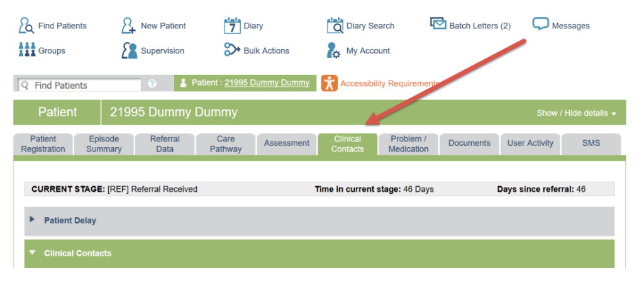Open the Messages speech bubble icon
The height and width of the screenshot is (285, 644).
point(540,25)
